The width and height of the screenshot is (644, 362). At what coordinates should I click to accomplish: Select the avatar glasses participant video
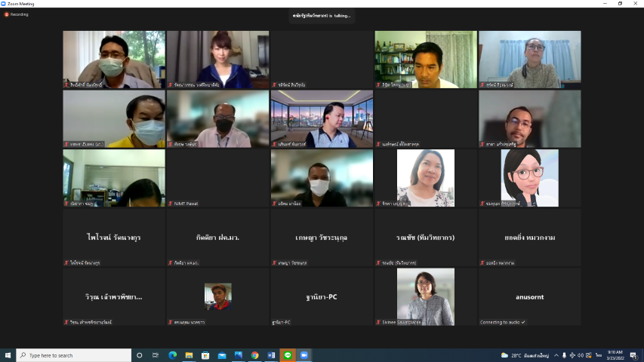529,178
